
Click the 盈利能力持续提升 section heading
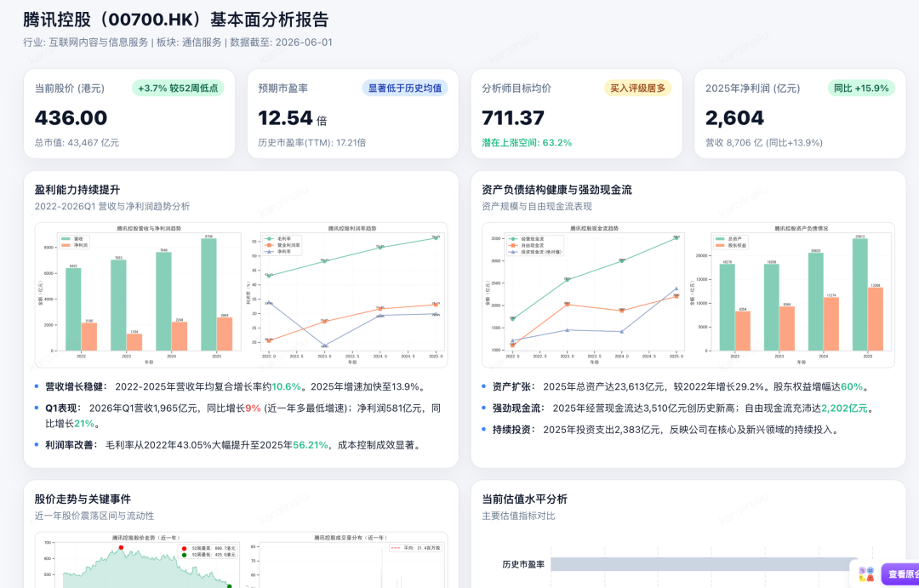coord(77,190)
